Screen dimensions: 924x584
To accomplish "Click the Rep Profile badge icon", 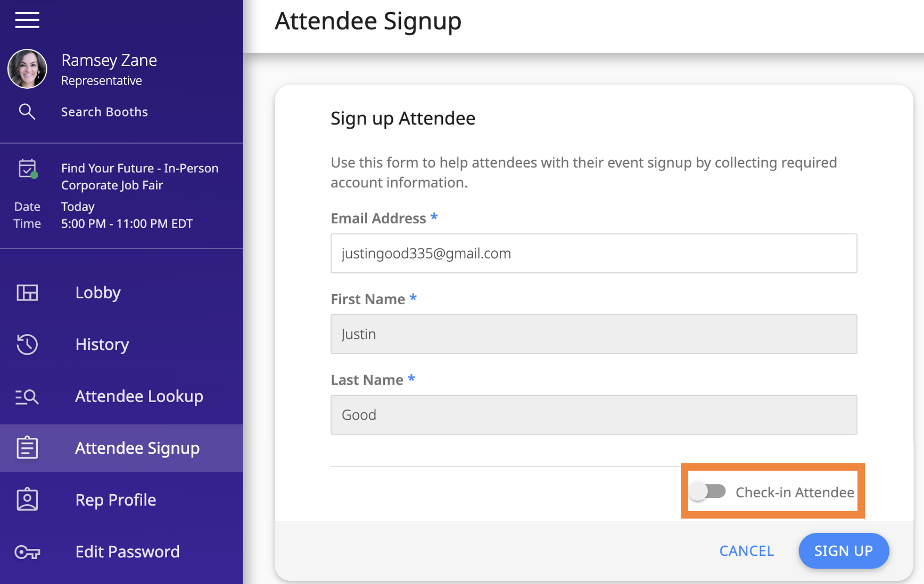I will [27, 499].
